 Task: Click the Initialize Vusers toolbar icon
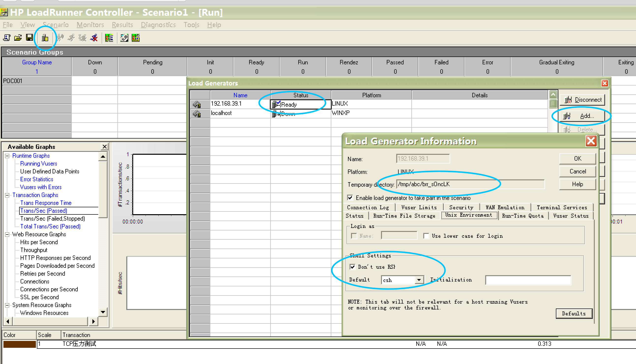point(60,38)
